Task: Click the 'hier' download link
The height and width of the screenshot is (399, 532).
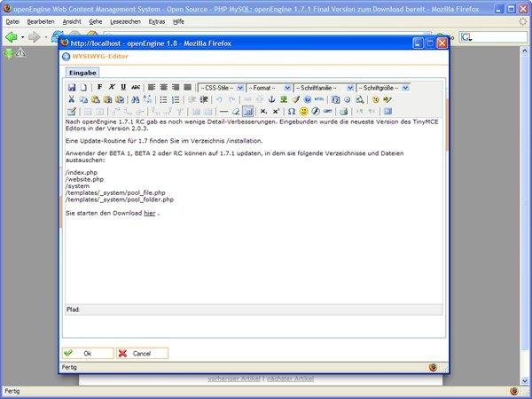Action: [150, 213]
